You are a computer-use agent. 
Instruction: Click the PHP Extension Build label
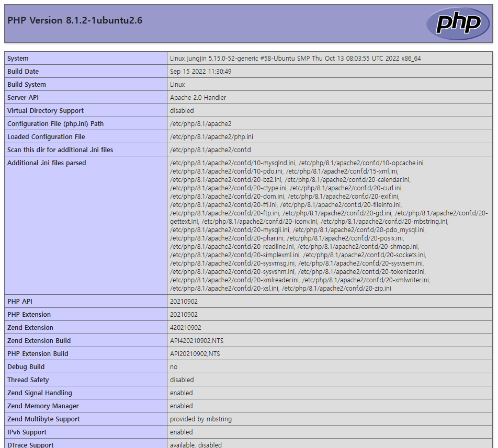[38, 353]
